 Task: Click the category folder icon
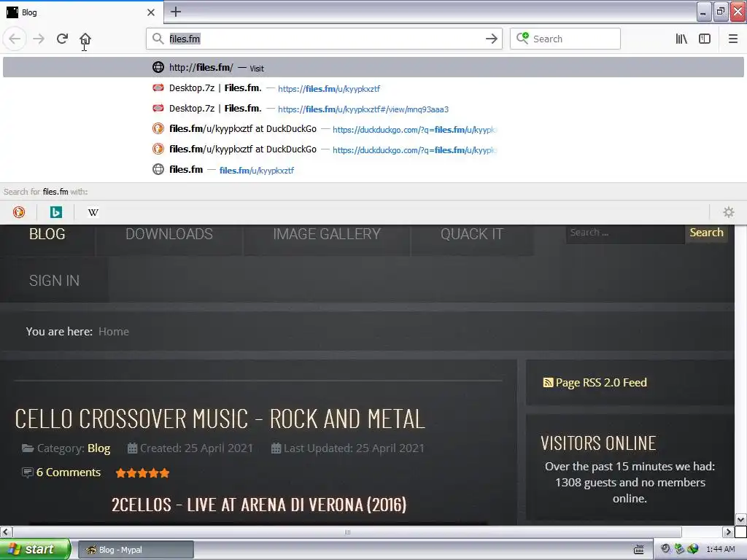pos(28,448)
